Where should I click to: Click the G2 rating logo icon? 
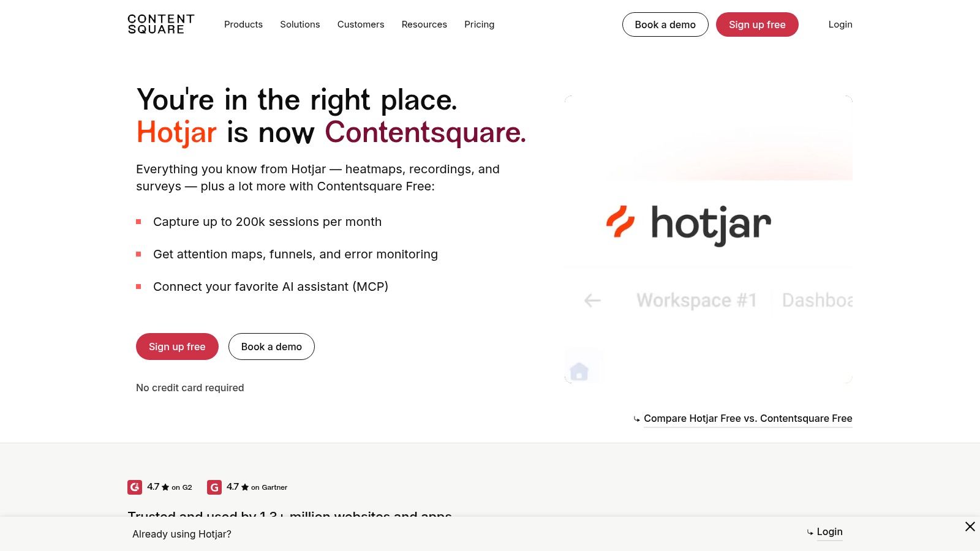pos(135,487)
